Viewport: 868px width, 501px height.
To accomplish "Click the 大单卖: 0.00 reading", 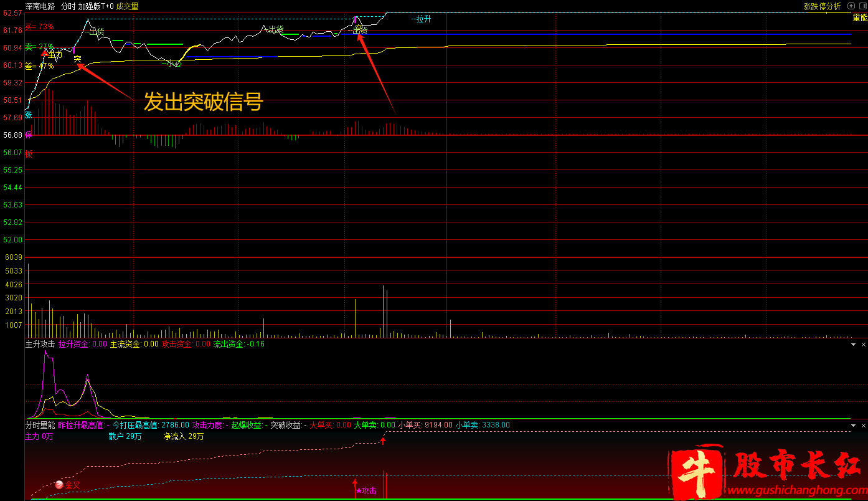I will (375, 426).
